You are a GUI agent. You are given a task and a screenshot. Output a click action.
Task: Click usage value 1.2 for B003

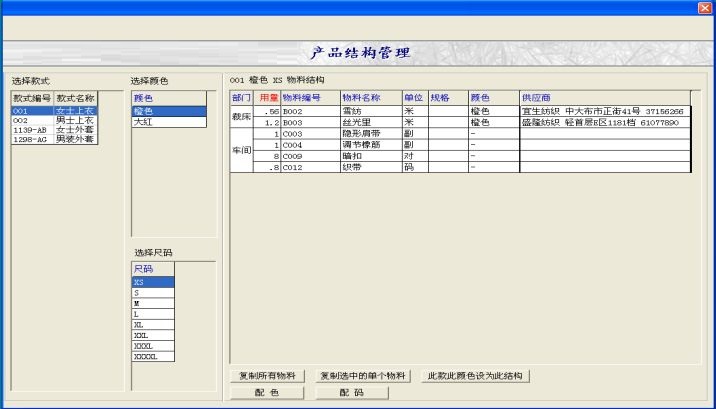point(267,123)
